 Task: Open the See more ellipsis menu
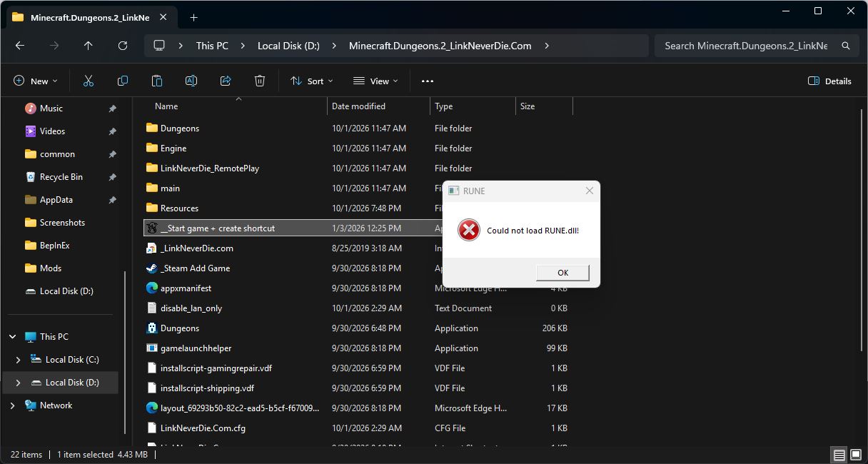coord(428,81)
